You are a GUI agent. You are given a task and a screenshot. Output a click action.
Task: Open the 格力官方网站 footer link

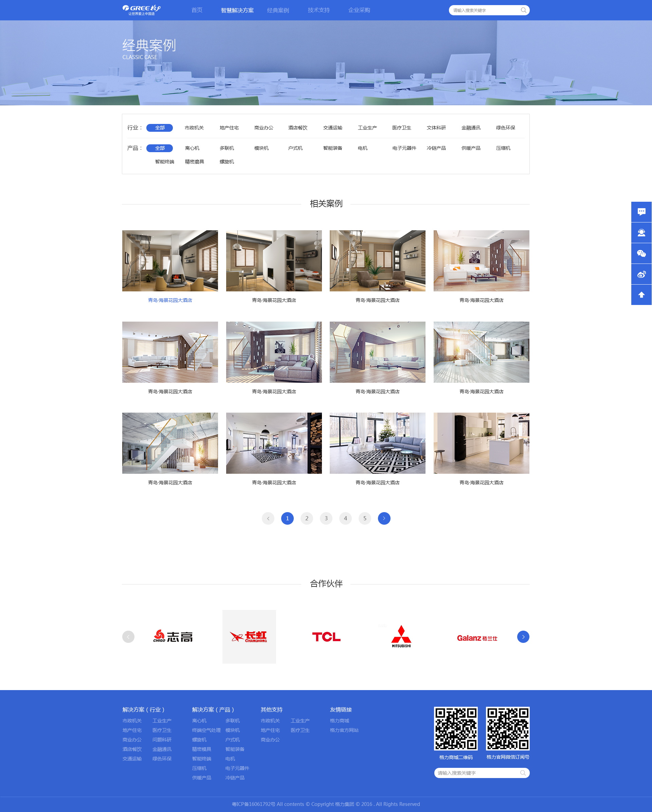344,730
